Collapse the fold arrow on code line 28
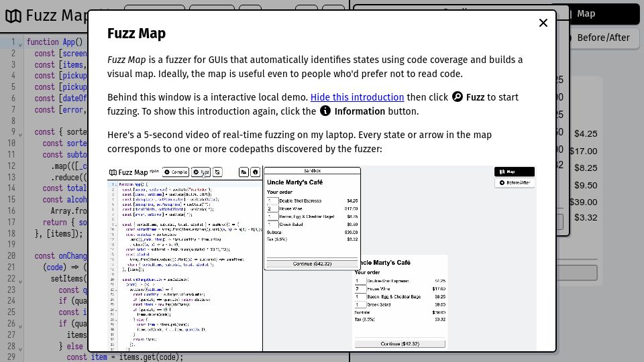The height and width of the screenshot is (362, 644). (20, 349)
